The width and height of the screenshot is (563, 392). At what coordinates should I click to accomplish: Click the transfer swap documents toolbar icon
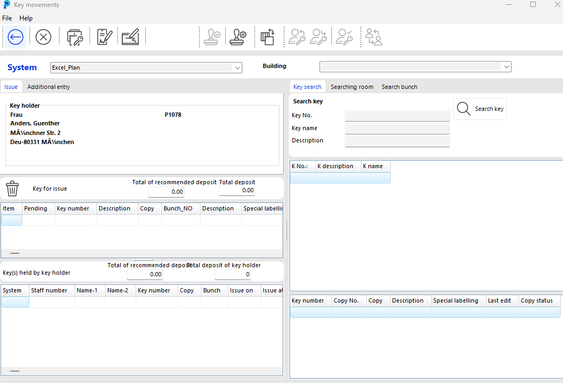pos(268,37)
